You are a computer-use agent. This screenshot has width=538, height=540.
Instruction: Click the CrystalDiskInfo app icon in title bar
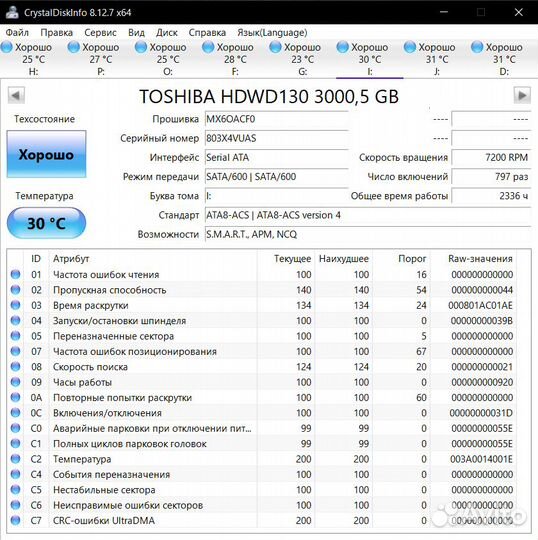click(12, 12)
